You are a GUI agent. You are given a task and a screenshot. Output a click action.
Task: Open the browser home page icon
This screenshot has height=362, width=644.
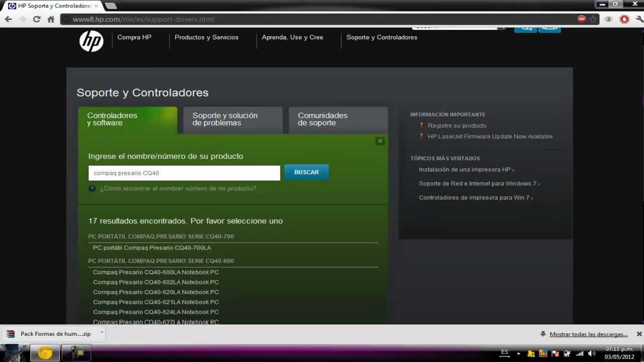tap(51, 19)
